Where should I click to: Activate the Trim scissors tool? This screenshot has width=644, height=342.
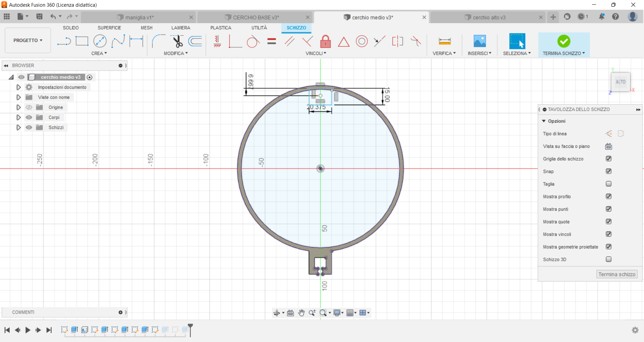tap(177, 41)
